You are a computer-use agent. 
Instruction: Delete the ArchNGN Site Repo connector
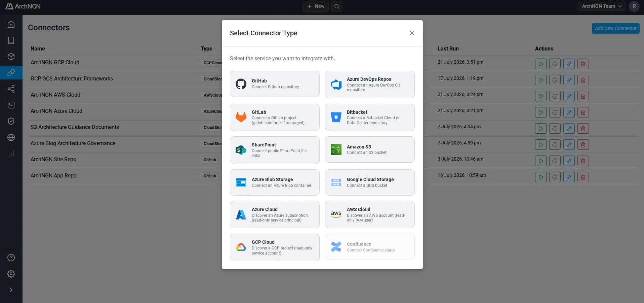coord(583,161)
